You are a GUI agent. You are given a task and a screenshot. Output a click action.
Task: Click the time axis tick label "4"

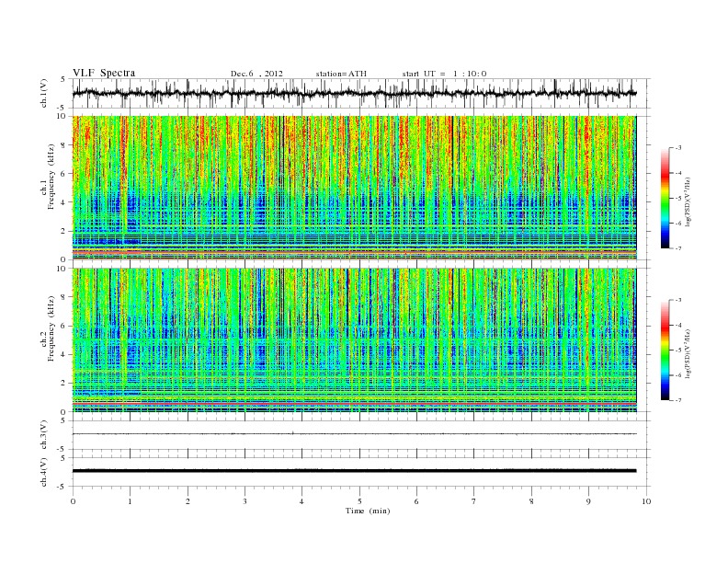tap(301, 501)
